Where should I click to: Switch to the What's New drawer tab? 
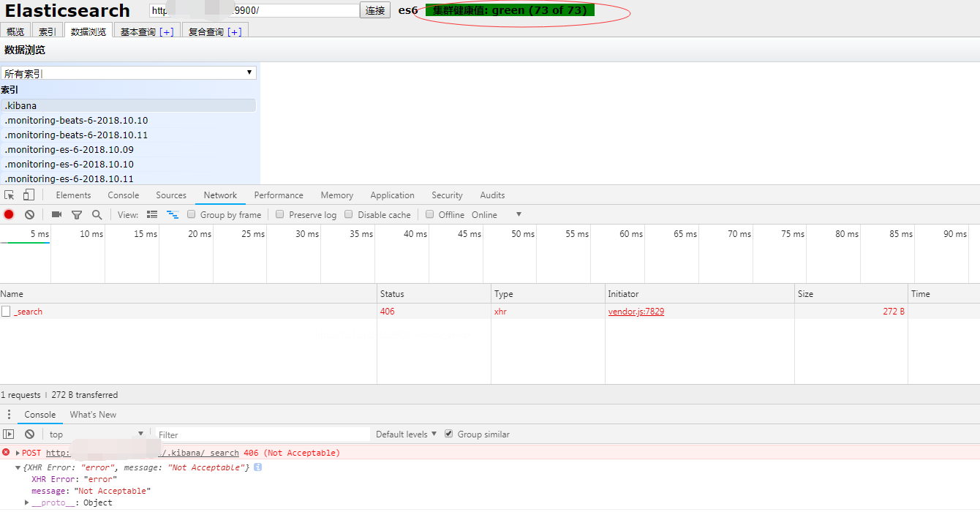click(93, 415)
